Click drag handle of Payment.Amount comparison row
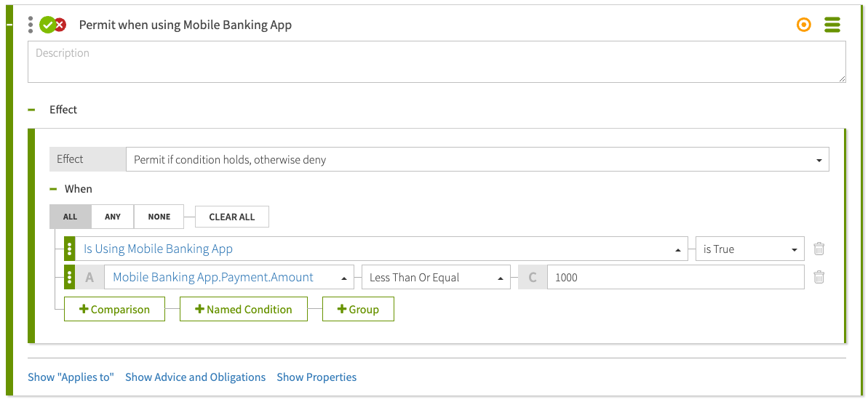 [x=70, y=277]
